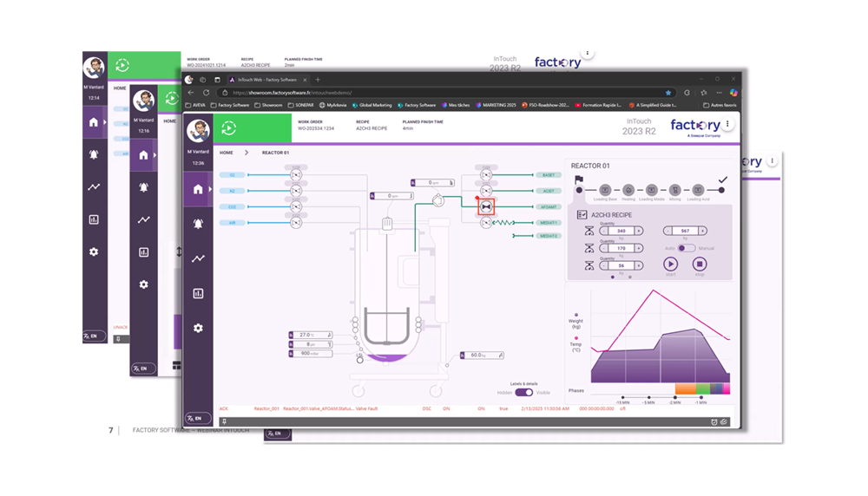The image size is (868, 496).
Task: Decrease the 567 kg quantity
Action: pyautogui.click(x=667, y=232)
